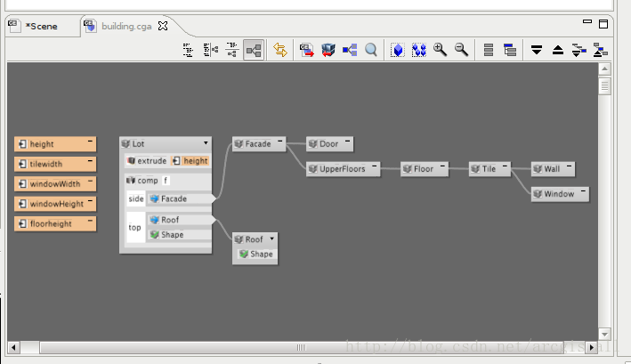Screen dimensions: 631x364
Task: Collapse the height attribute node
Action: coord(90,142)
